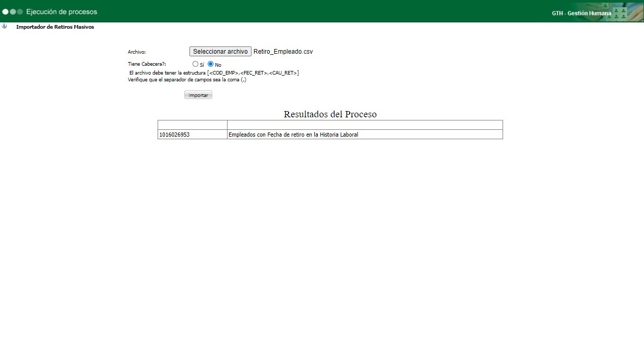Image resolution: width=644 pixels, height=364 pixels.
Task: Click the anchor icon beside Importador de Retiros Masivos
Action: coord(4,26)
